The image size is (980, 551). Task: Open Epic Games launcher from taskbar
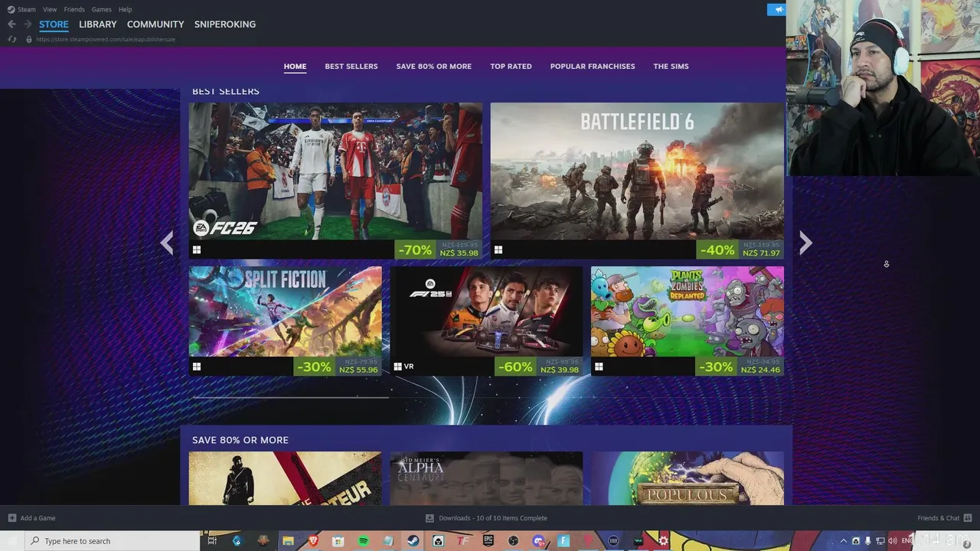pos(488,541)
